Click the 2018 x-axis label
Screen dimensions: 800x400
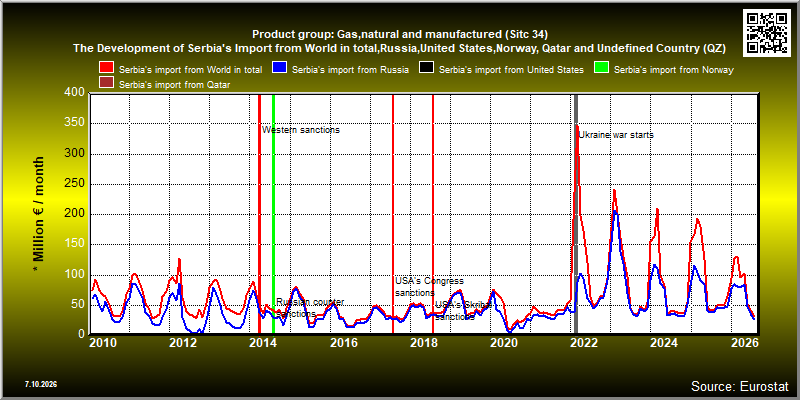tap(423, 343)
